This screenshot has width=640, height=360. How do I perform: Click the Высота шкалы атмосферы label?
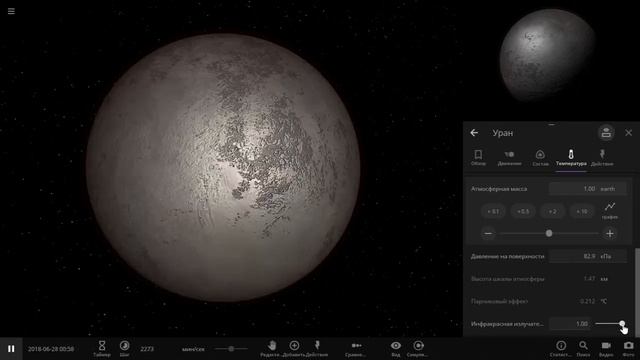coord(508,279)
